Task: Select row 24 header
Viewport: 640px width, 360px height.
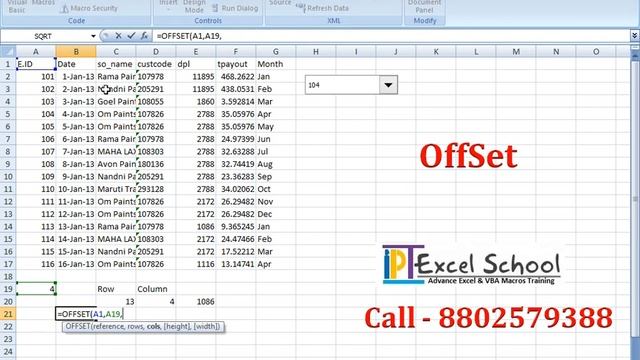Action: coord(8,351)
